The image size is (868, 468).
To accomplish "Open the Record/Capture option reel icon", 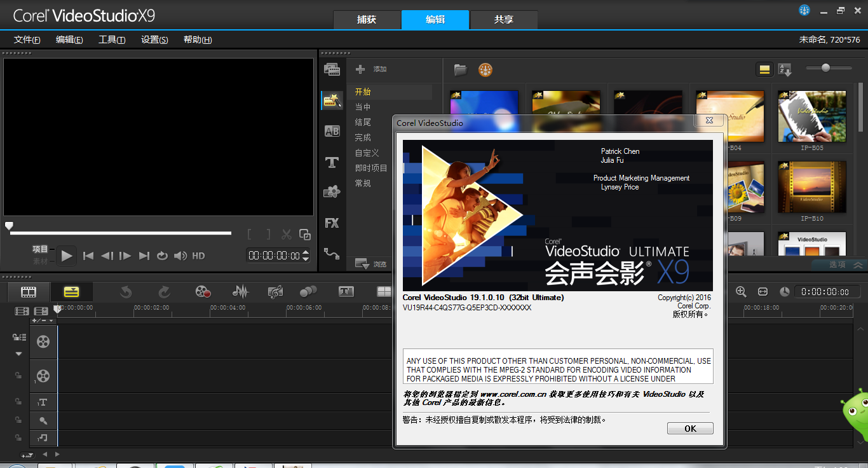I will (203, 292).
